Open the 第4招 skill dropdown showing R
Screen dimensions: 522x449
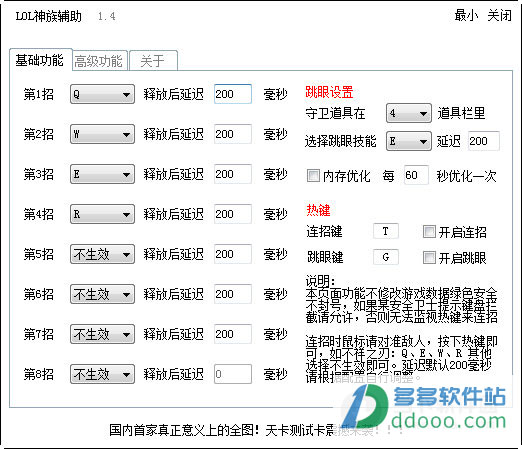[x=102, y=214]
